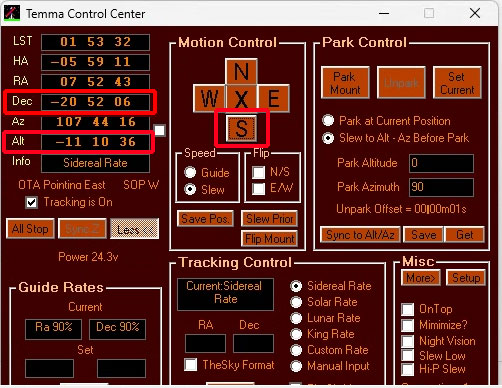This screenshot has width=502, height=388.
Task: Collapse panel with Less << button
Action: (135, 229)
